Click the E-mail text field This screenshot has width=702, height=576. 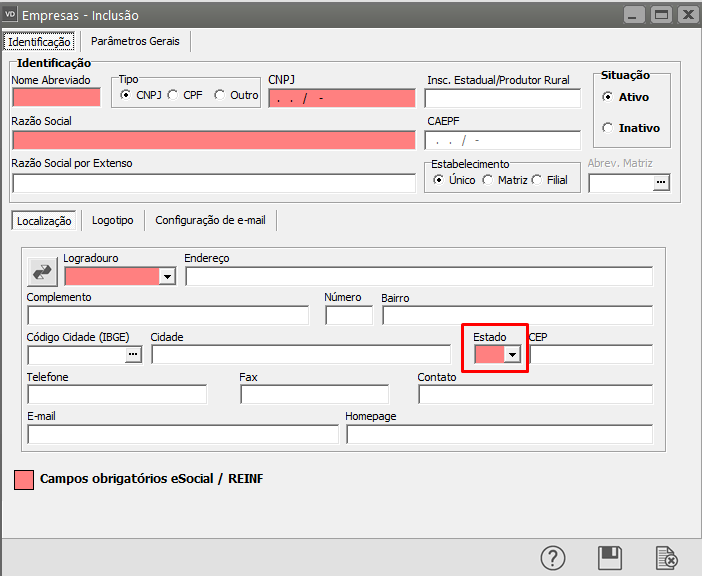pos(183,434)
